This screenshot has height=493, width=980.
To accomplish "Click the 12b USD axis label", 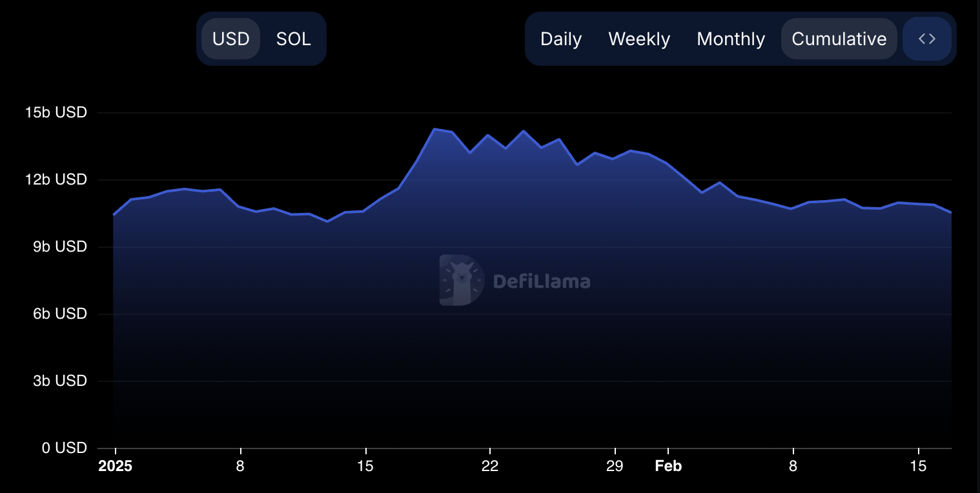I will click(x=56, y=179).
